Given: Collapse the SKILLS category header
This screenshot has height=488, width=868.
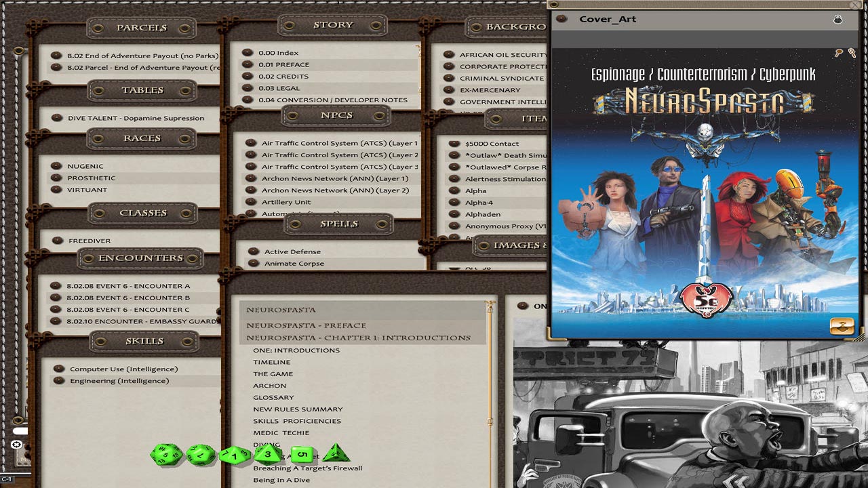Looking at the screenshot, I should [x=144, y=341].
